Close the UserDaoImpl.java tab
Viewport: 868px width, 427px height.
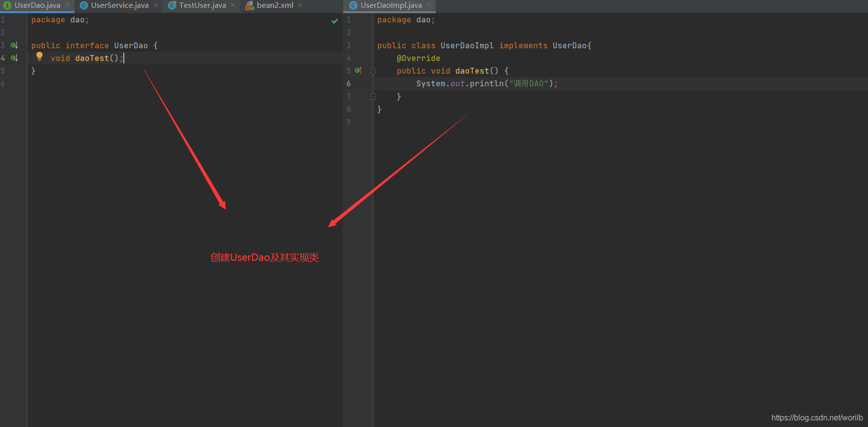[429, 5]
